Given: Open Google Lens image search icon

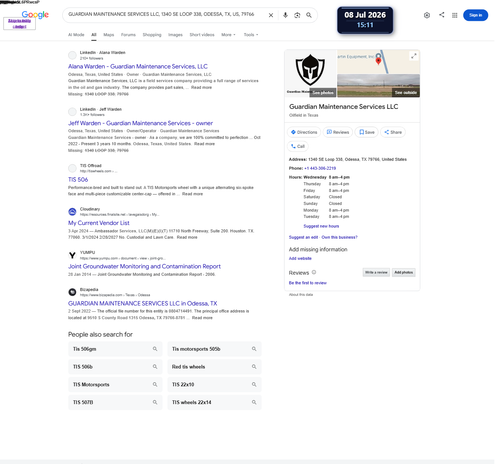Looking at the screenshot, I should click(x=297, y=15).
